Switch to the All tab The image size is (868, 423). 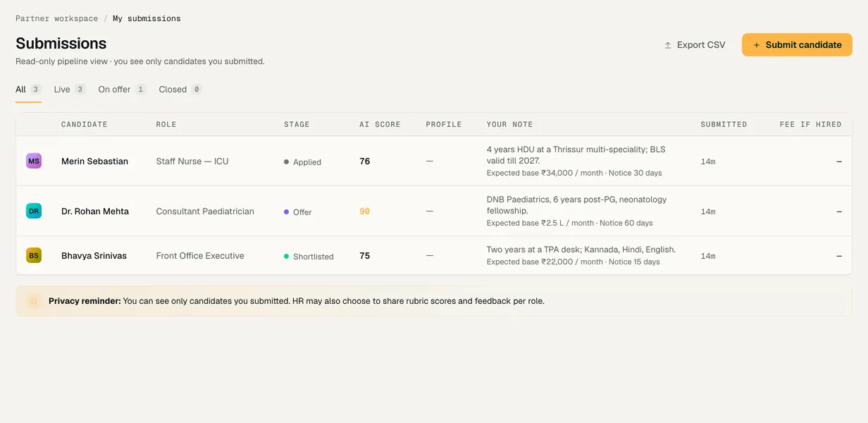pos(29,90)
